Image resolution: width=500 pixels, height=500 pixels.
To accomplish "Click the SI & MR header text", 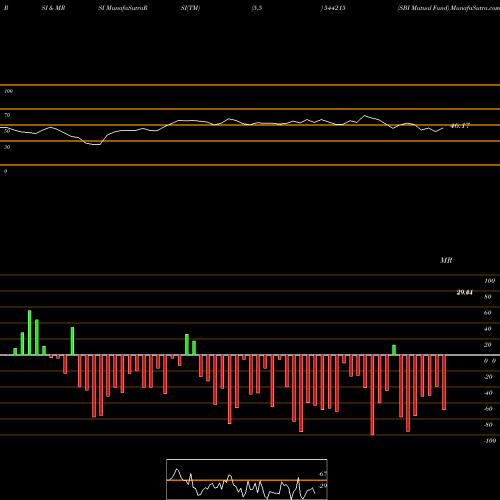I will [x=53, y=8].
